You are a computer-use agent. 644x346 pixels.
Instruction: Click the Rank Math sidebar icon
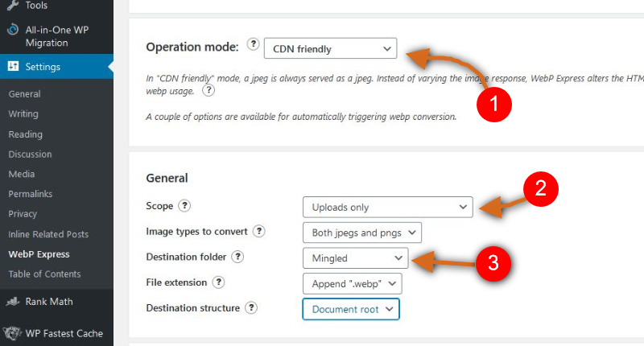[x=13, y=302]
